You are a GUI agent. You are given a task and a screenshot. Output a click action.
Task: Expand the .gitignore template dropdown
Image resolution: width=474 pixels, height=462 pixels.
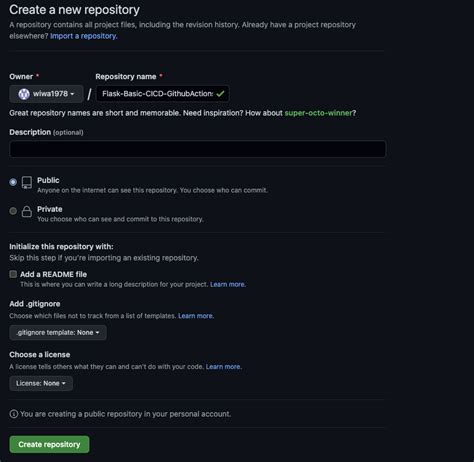click(x=58, y=333)
